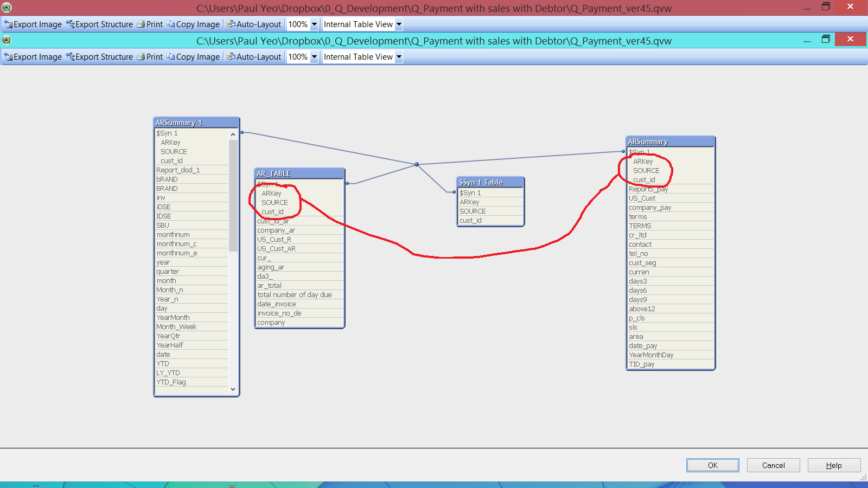Screen dimensions: 868x488
Task: Click Export Image in the front window toolbar
Action: [x=33, y=57]
